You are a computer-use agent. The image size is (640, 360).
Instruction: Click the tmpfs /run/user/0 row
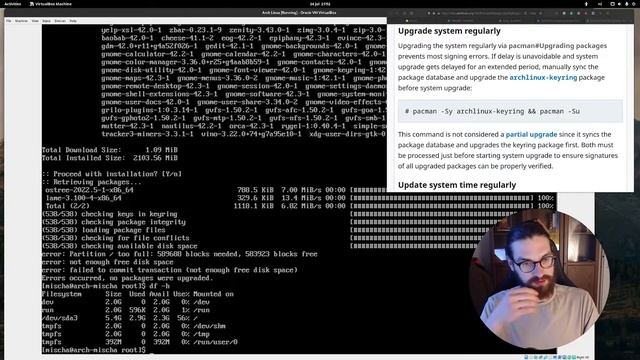click(140, 342)
